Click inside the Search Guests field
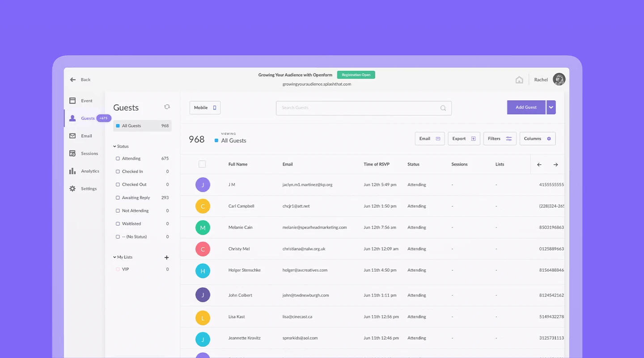 click(364, 107)
